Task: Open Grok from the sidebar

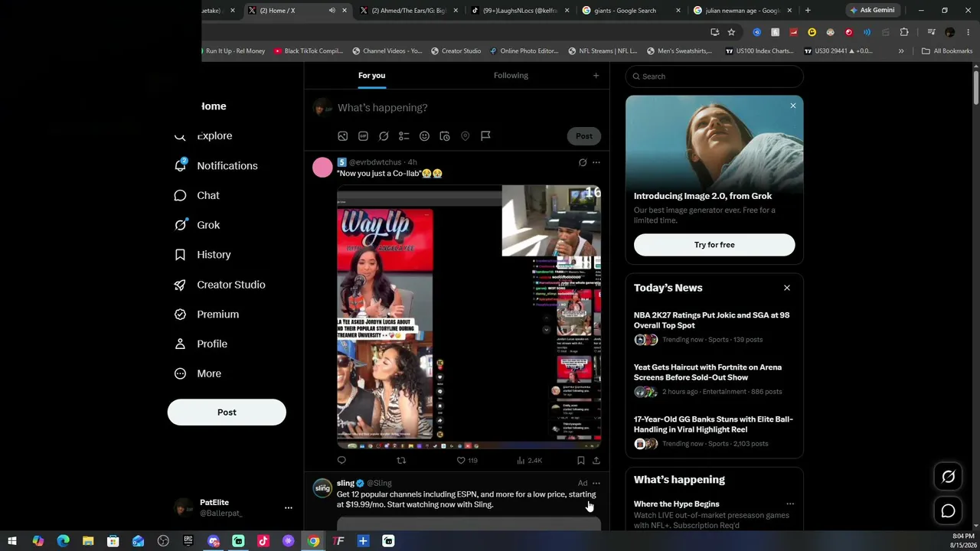Action: point(198,225)
